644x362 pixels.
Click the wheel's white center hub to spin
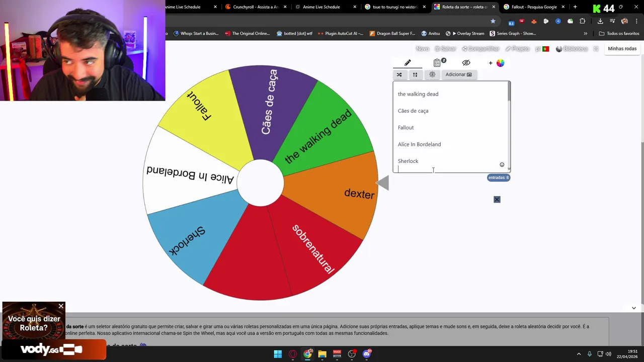pos(260,183)
